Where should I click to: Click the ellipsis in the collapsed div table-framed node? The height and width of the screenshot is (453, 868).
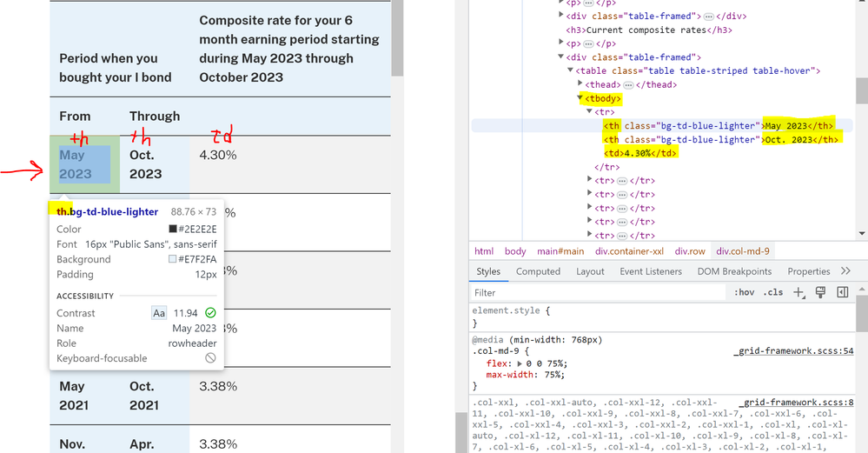pos(709,16)
